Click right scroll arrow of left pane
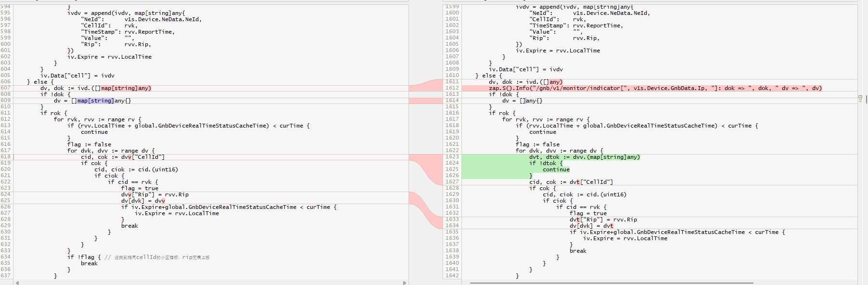 (x=405, y=283)
